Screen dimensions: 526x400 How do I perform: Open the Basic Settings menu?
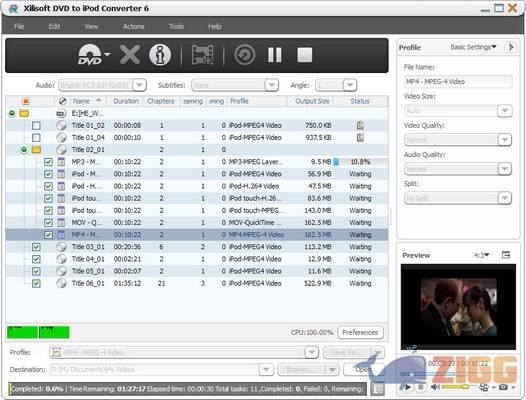coord(473,47)
